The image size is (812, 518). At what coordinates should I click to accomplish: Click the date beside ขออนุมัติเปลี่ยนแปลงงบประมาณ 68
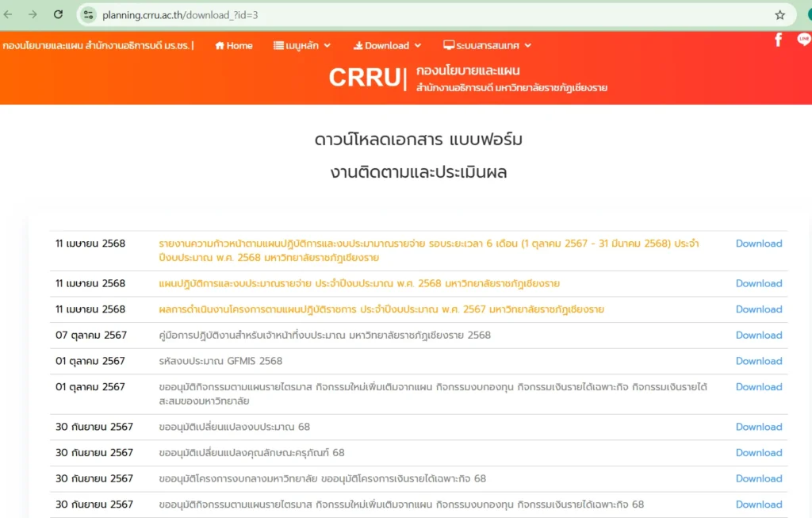tap(94, 427)
